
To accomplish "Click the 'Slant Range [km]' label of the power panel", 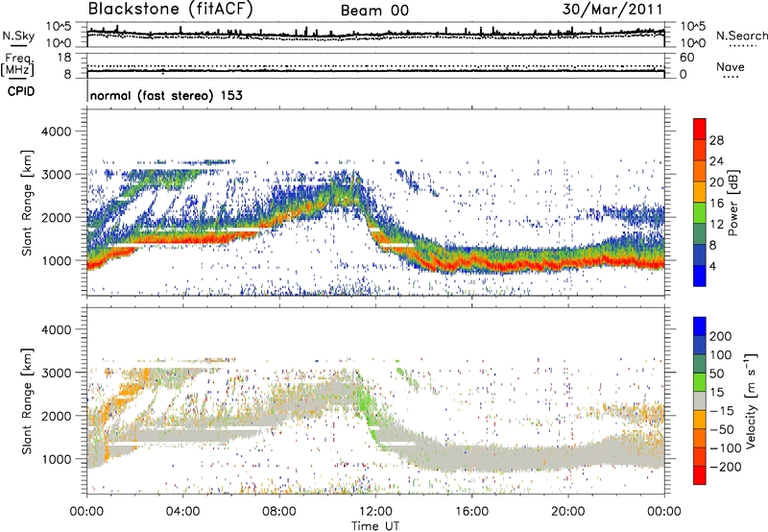I will click(27, 203).
